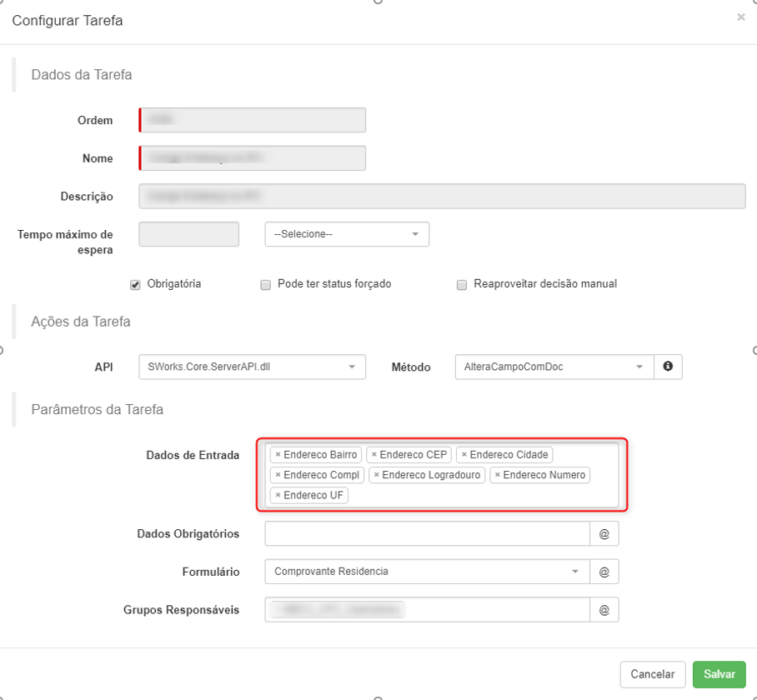Screen dimensions: 757x700
Task: Click the Dados da Tarefa section heading
Action: [x=82, y=75]
